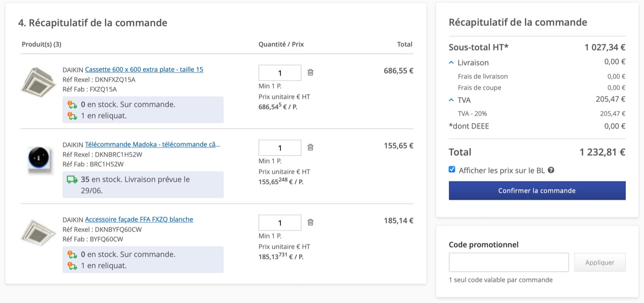This screenshot has width=644, height=303.
Task: Click the 'Réf Rexel : DKNBYFQ60CW' text
Action: pos(102,229)
